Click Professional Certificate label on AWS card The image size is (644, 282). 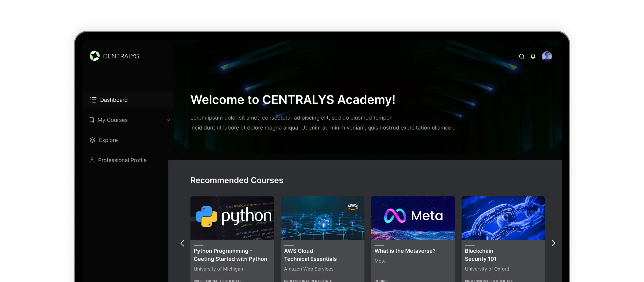[308, 281]
